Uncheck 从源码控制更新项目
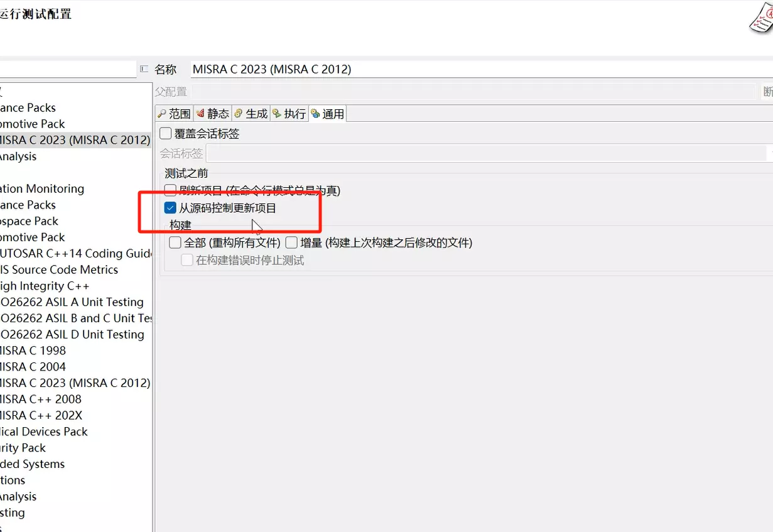 click(x=170, y=208)
